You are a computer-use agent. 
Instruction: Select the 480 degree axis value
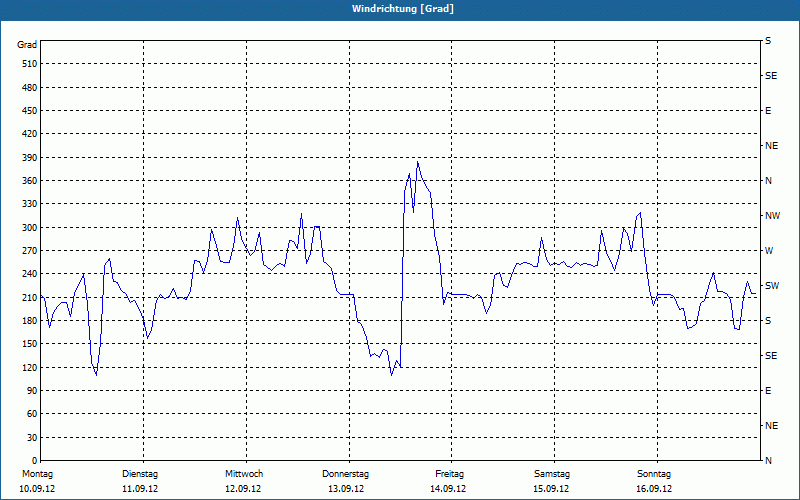(30, 88)
